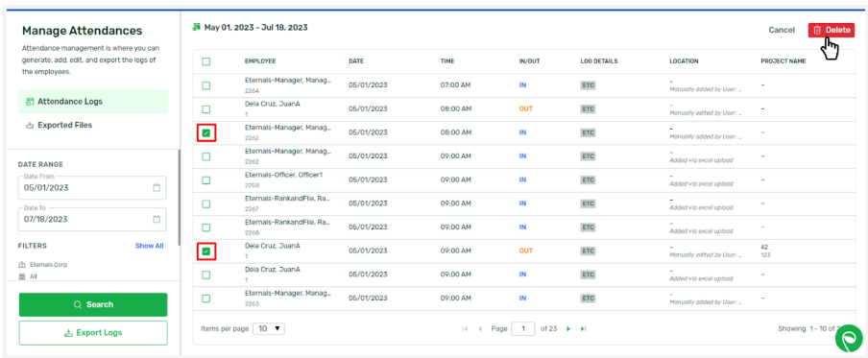The image size is (868, 358).
Task: Click Cancel next to Delete
Action: (x=782, y=30)
